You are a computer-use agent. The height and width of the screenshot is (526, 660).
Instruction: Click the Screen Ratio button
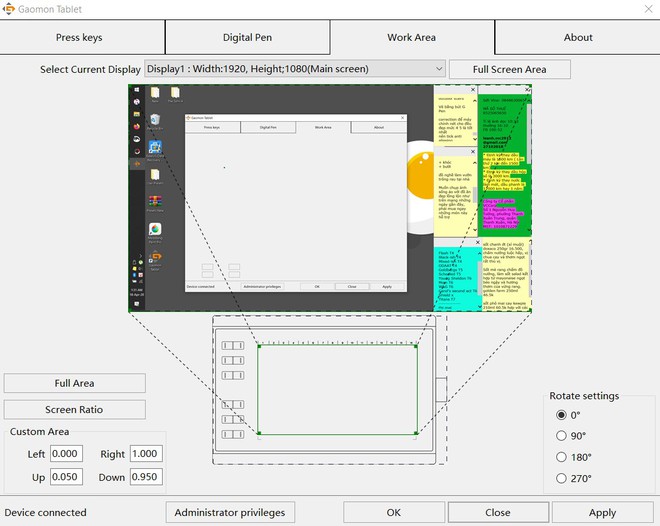click(74, 409)
